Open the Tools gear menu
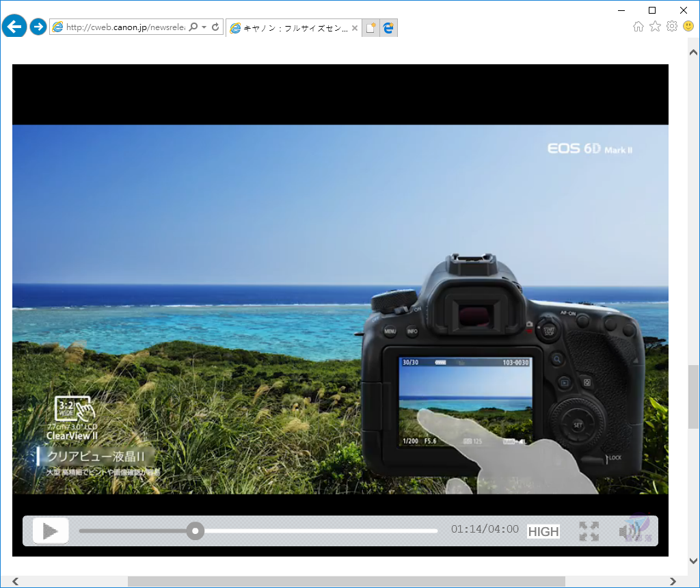The image size is (700, 588). tap(672, 27)
